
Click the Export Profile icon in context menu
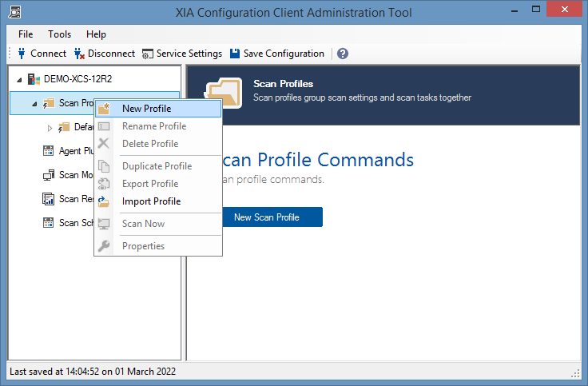point(104,184)
